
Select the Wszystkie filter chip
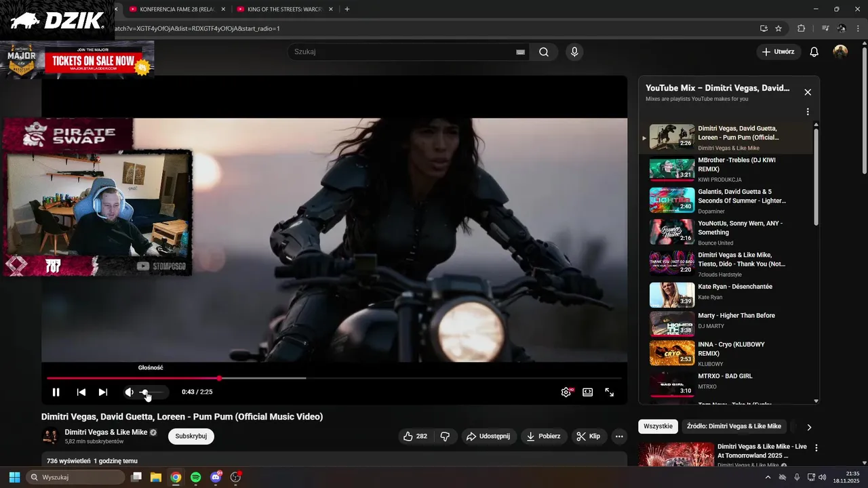[658, 426]
